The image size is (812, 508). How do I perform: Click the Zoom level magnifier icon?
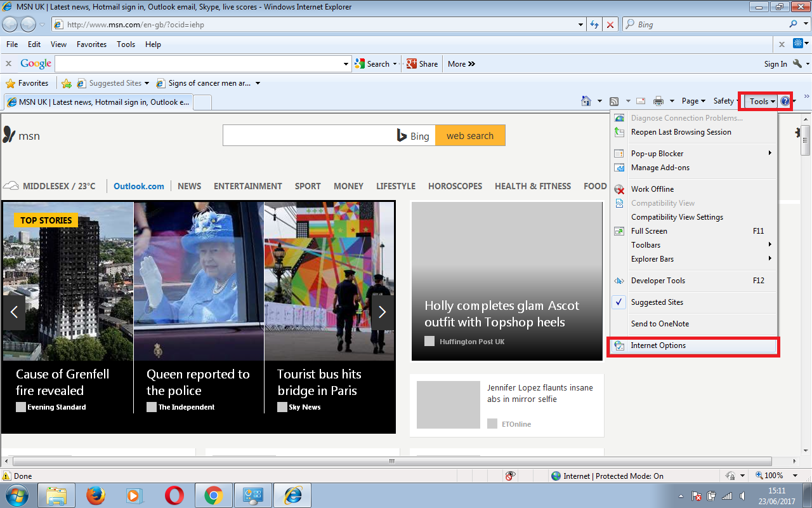coord(759,476)
